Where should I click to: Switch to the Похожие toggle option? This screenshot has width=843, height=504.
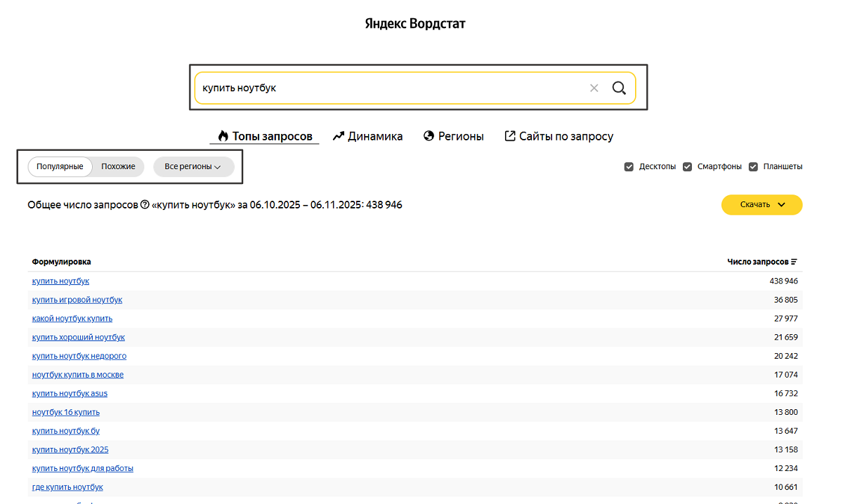118,167
